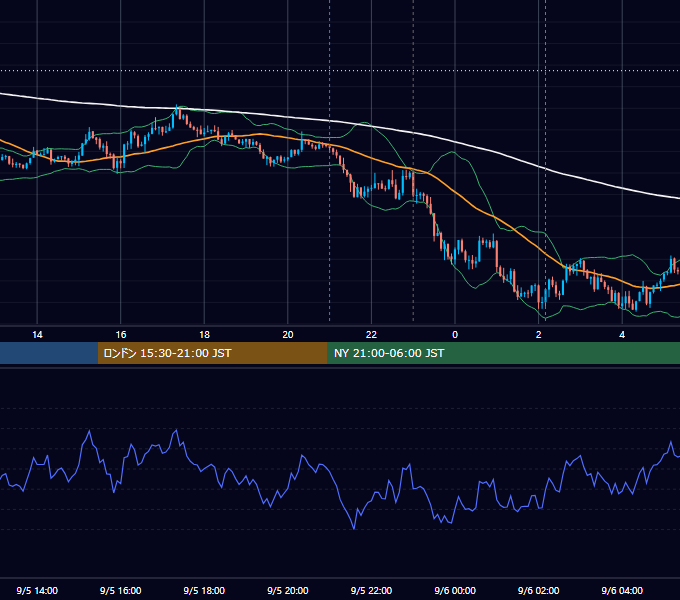
Task: Click the 9/6 02:00 time label
Action: [x=539, y=590]
